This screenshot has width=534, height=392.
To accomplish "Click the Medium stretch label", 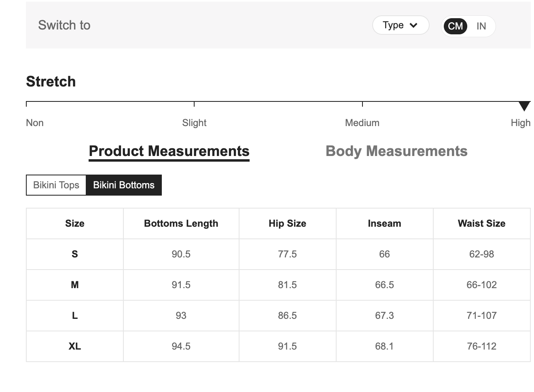I will (x=362, y=123).
